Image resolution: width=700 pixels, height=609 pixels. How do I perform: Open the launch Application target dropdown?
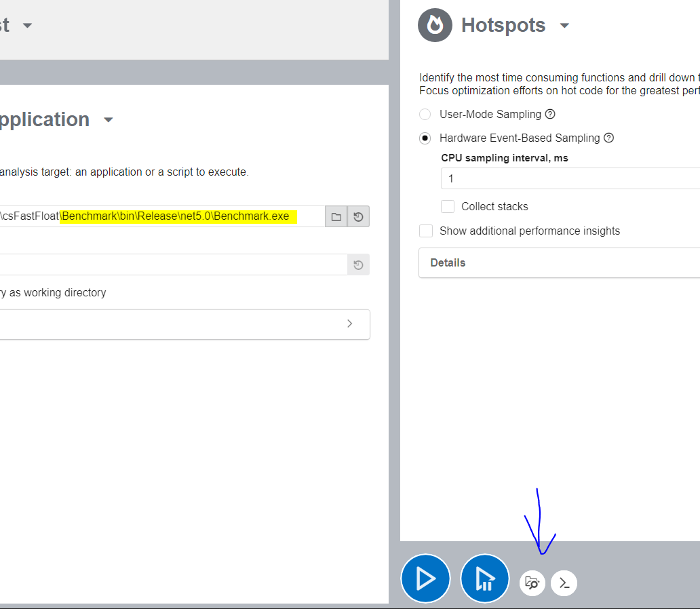click(x=108, y=119)
